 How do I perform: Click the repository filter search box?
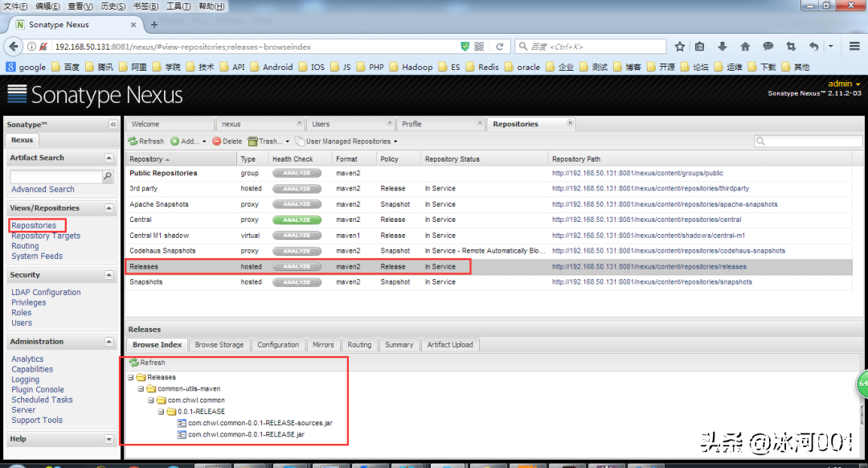[x=807, y=142]
